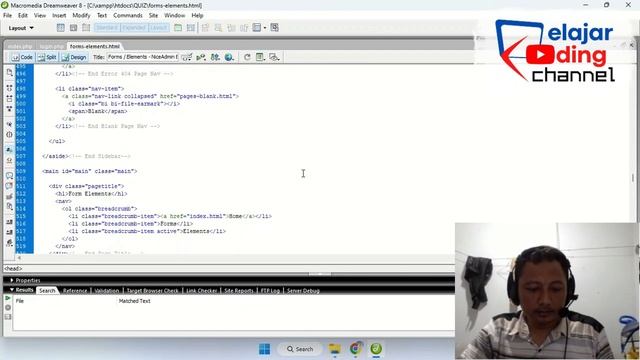The image size is (640, 360).
Task: Click the Draw Layer icon in the Layout bar
Action: pyautogui.click(x=86, y=28)
